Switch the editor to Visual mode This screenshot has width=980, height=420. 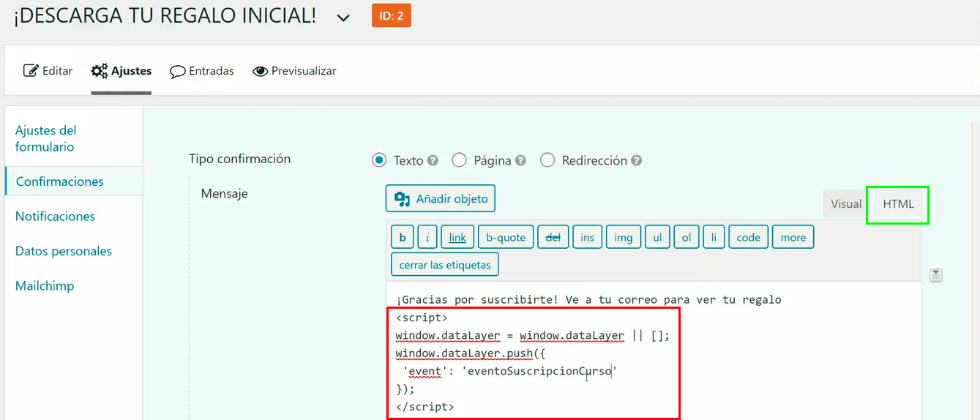845,204
